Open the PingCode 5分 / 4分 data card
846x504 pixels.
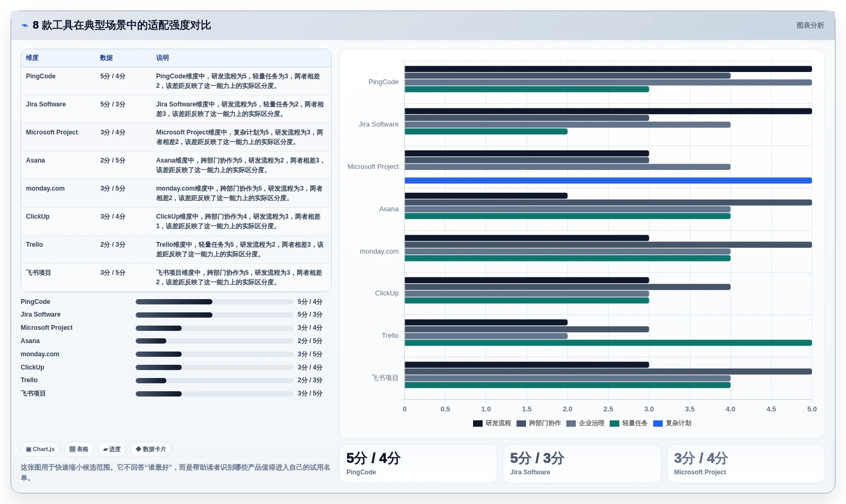(418, 464)
